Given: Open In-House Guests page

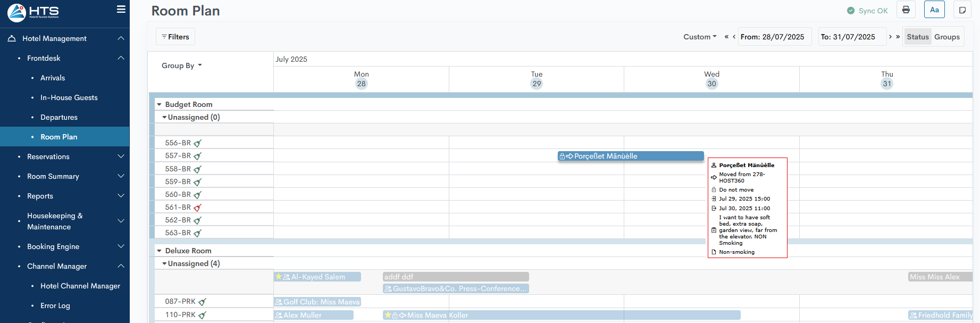Looking at the screenshot, I should pos(69,97).
